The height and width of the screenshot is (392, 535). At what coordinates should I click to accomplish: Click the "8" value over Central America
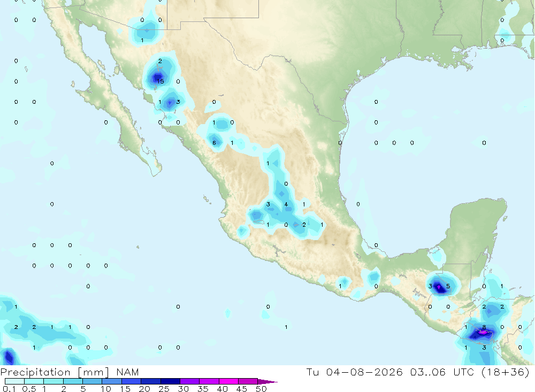pos(484,327)
